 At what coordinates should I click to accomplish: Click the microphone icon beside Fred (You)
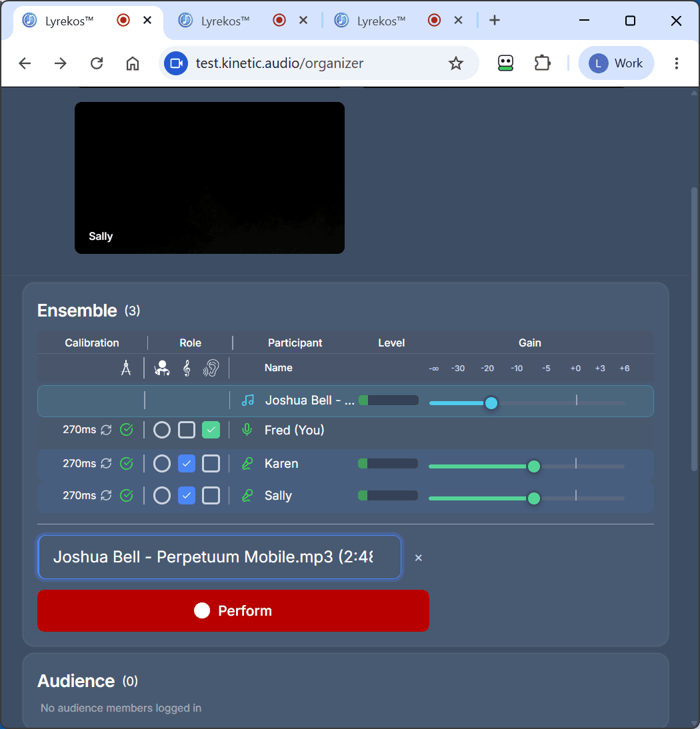click(x=247, y=430)
